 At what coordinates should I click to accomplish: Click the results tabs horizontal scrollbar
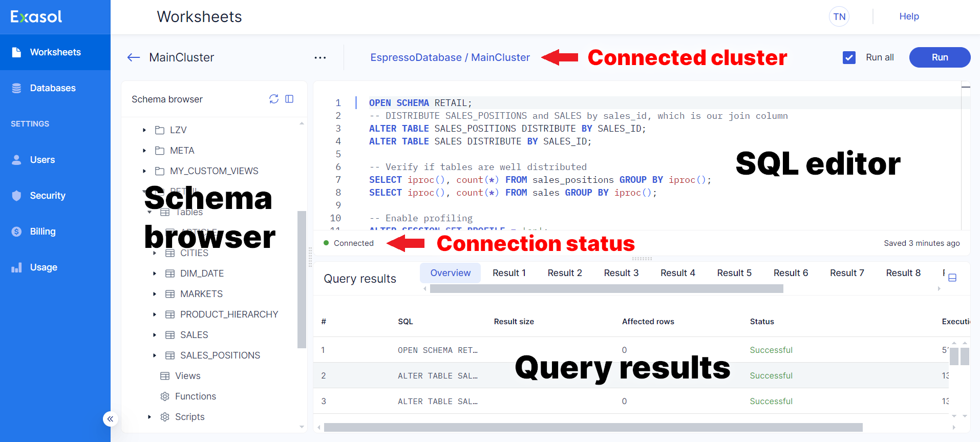[x=606, y=289]
